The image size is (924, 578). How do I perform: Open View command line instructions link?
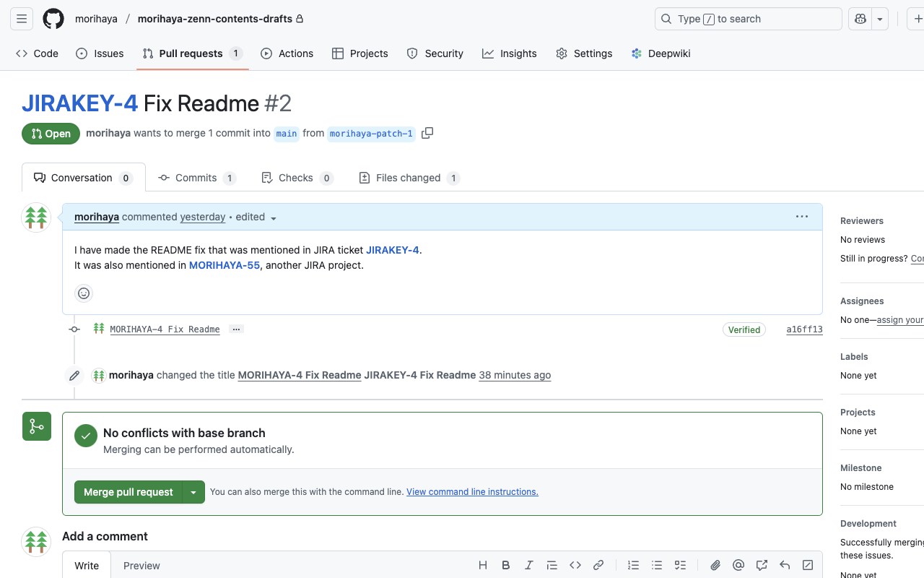point(472,492)
